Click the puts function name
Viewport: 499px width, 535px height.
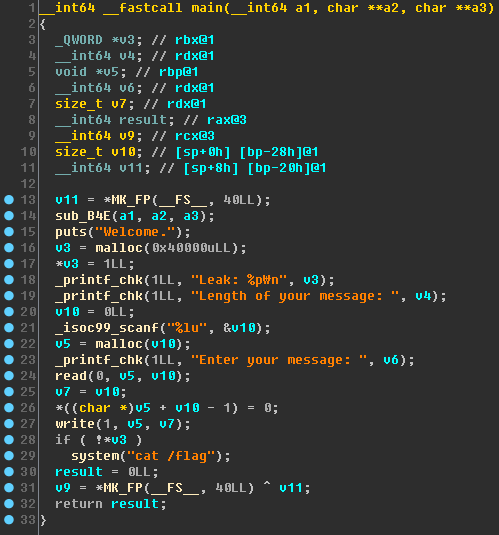click(71, 232)
